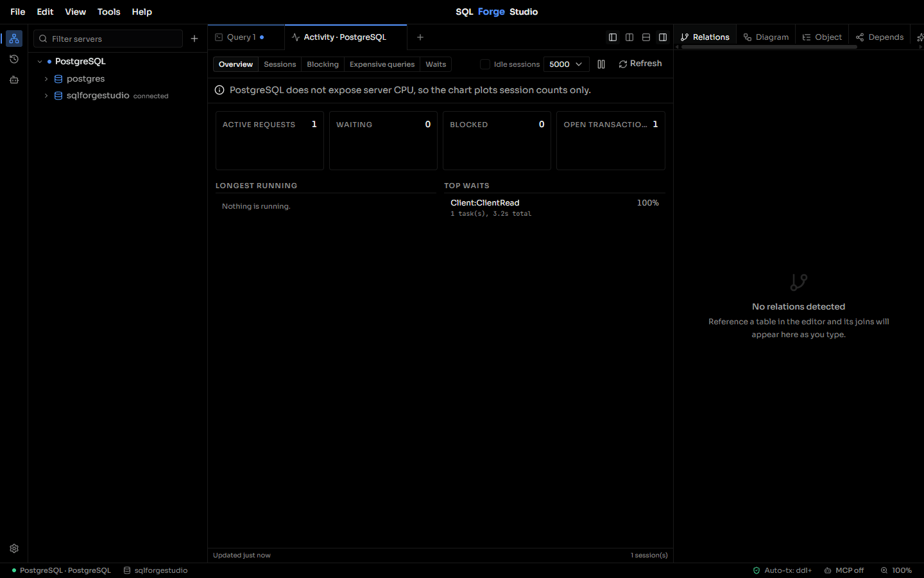
Task: Click the Auto-tx: ddl+ status label
Action: (x=788, y=570)
